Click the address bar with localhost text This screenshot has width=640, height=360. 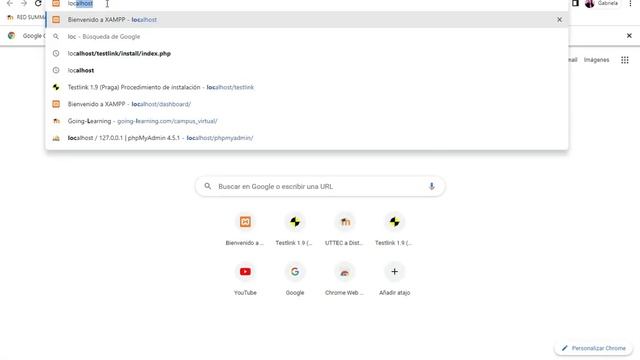coord(306,4)
